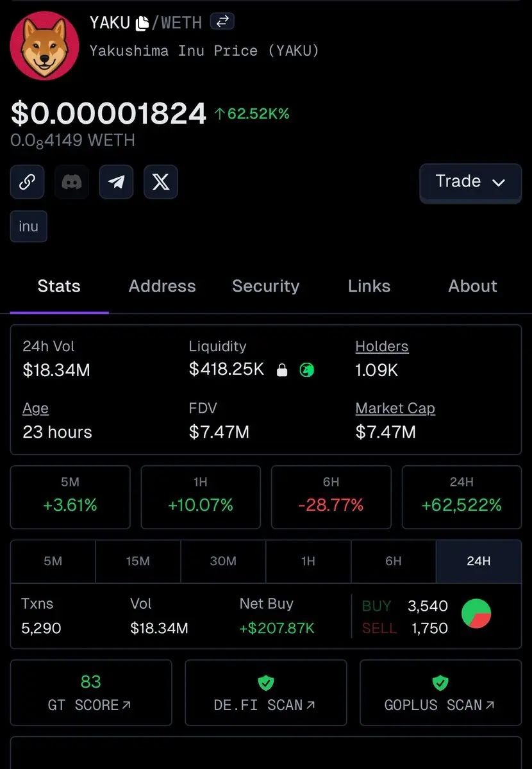Open the About tab
Viewport: 532px width, 769px height.
472,286
